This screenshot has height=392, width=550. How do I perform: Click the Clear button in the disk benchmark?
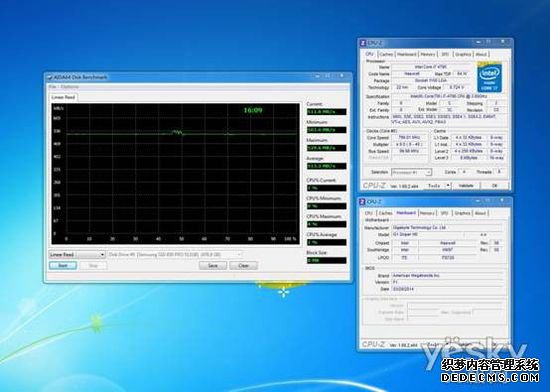[243, 265]
